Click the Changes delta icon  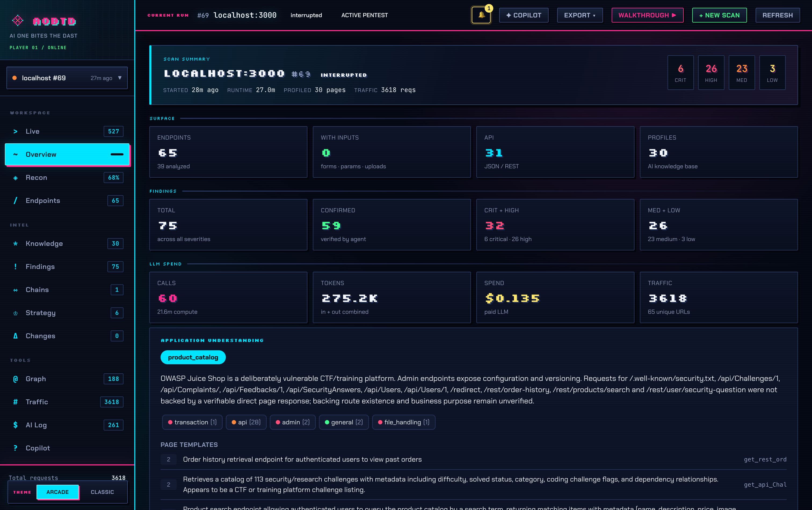[x=16, y=336]
